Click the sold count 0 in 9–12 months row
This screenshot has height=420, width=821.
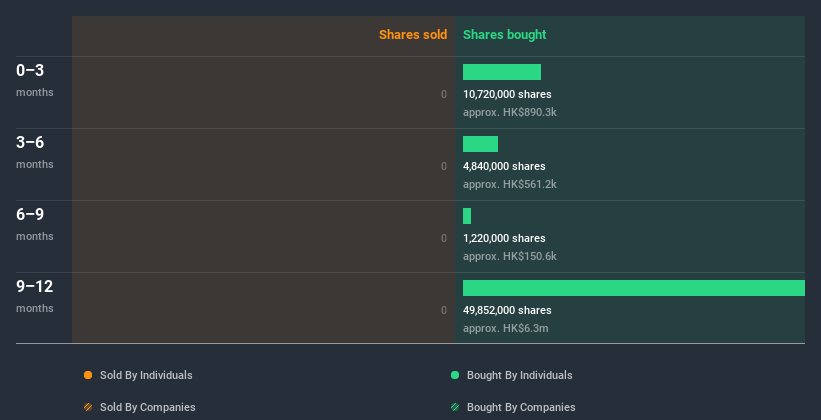click(x=444, y=311)
